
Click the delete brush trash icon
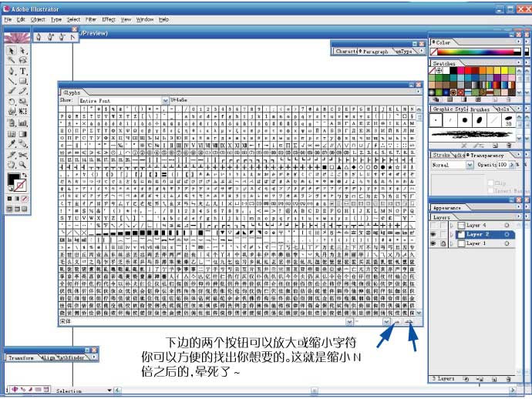coord(509,146)
